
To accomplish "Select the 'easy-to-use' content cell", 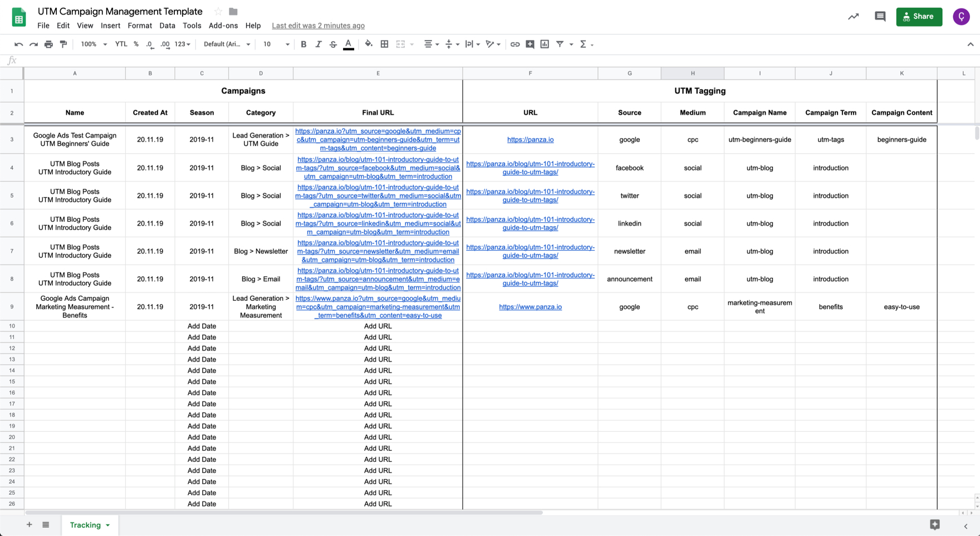I will (901, 307).
